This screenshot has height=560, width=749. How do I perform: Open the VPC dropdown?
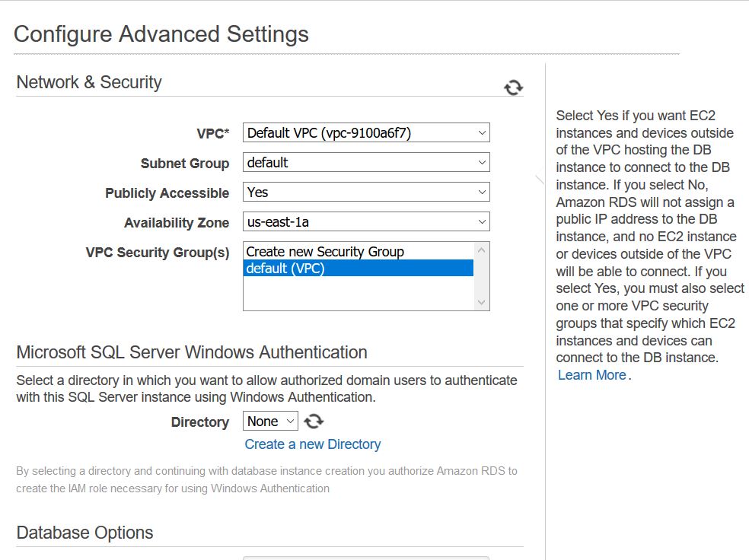point(366,133)
